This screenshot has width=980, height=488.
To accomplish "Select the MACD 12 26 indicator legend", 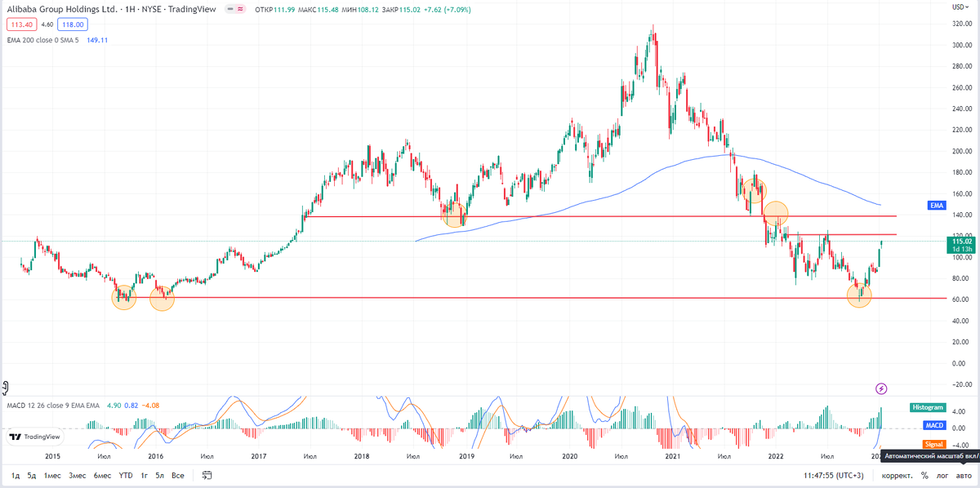I will tap(53, 405).
